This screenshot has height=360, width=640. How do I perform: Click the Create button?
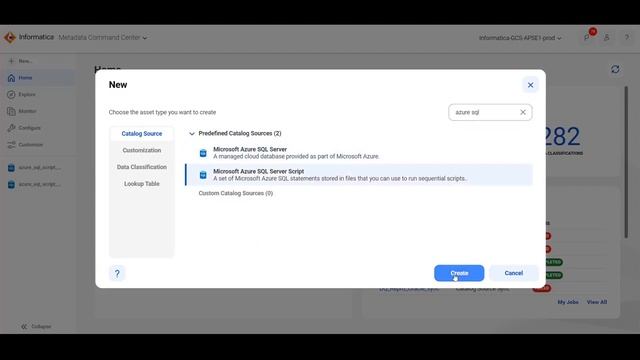459,273
